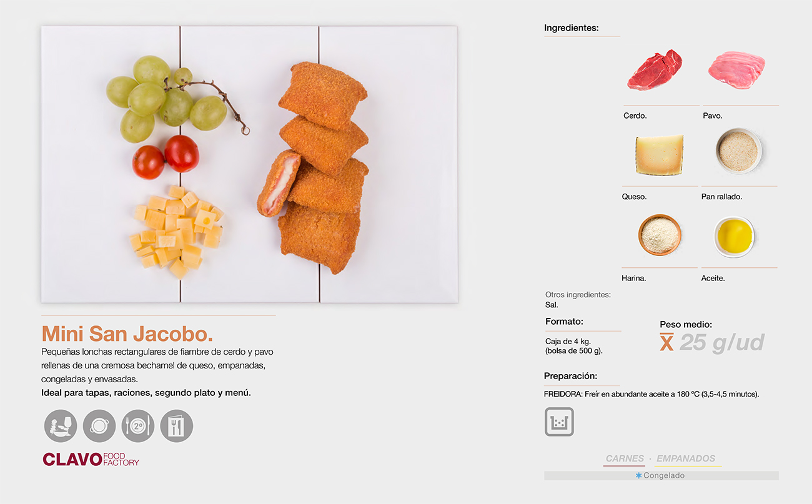812x504 pixels.
Task: Click the Clavo Food Factory logo
Action: click(91, 459)
